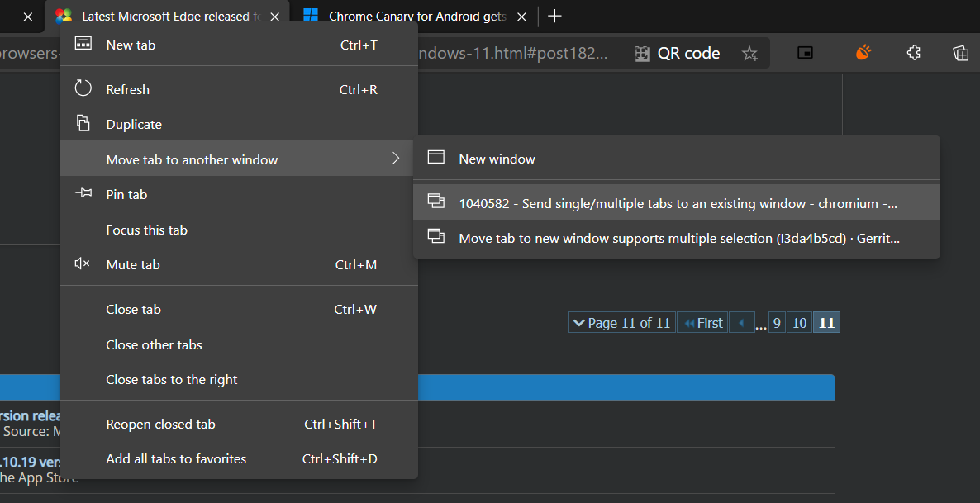Open the Extensions puzzle piece menu
The height and width of the screenshot is (503, 980).
click(x=913, y=53)
